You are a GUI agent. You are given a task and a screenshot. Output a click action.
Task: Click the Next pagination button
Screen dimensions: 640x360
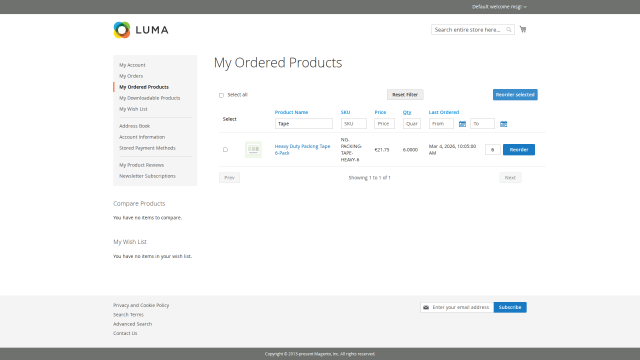[510, 178]
